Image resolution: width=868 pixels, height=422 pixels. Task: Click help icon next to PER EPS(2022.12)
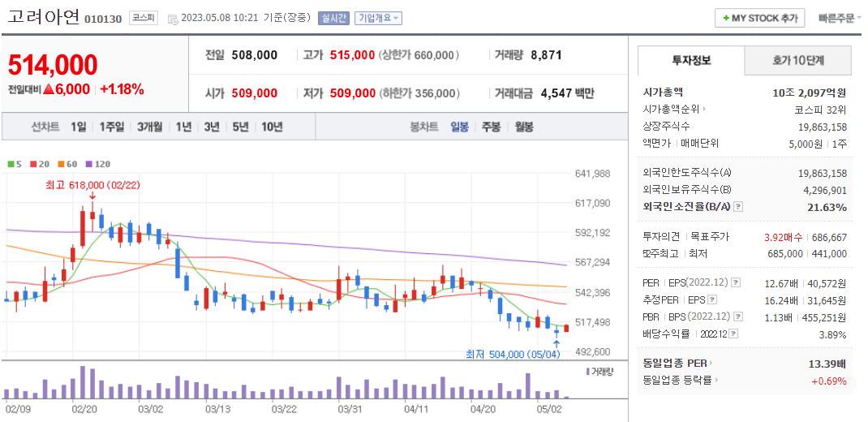click(x=736, y=282)
